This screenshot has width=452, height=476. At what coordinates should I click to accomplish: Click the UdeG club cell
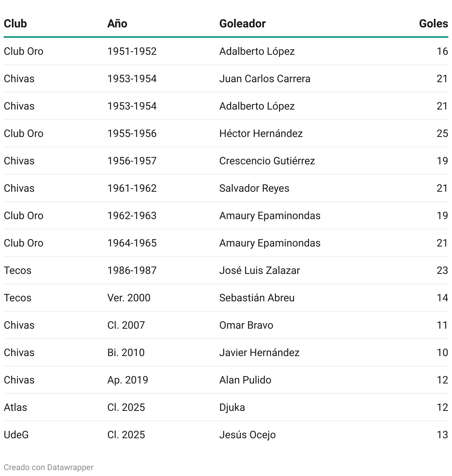(16, 435)
